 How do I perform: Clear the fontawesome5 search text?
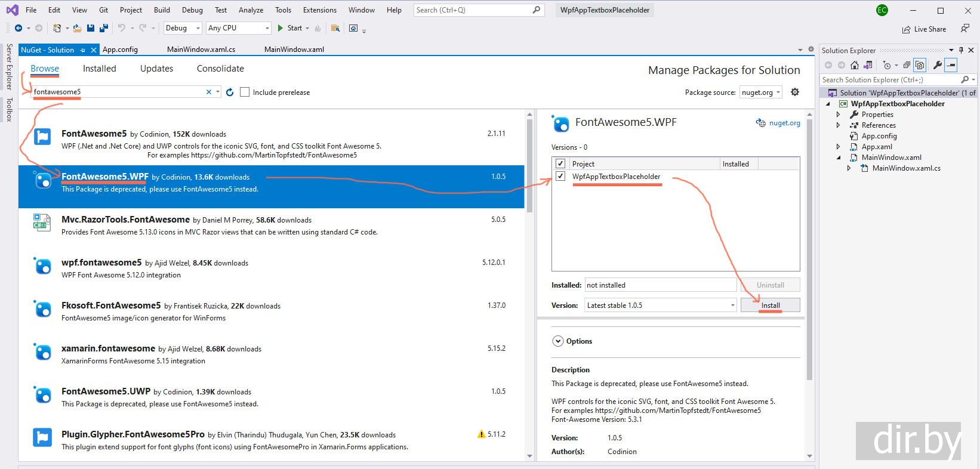pyautogui.click(x=209, y=92)
